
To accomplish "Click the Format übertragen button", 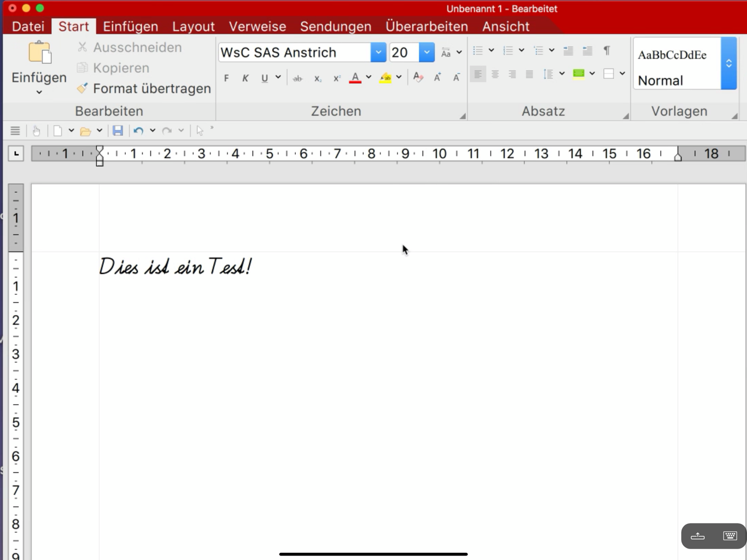I will point(144,89).
